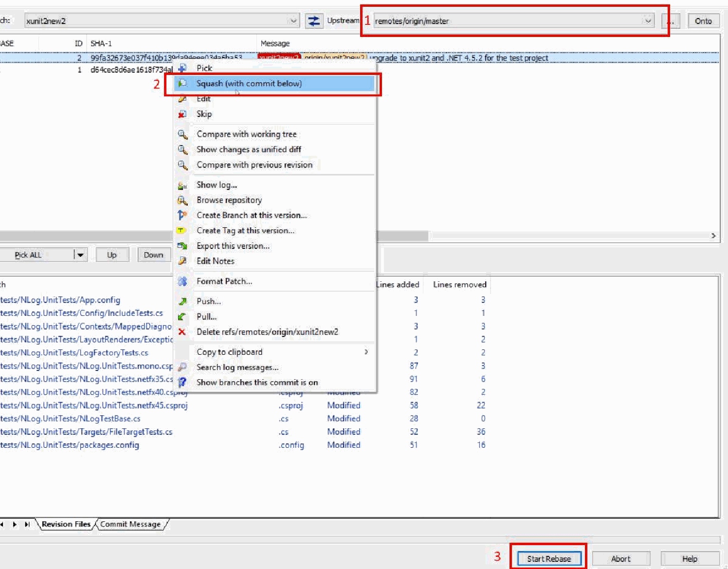
Task: Click the Create Branch icon
Action: click(x=182, y=215)
